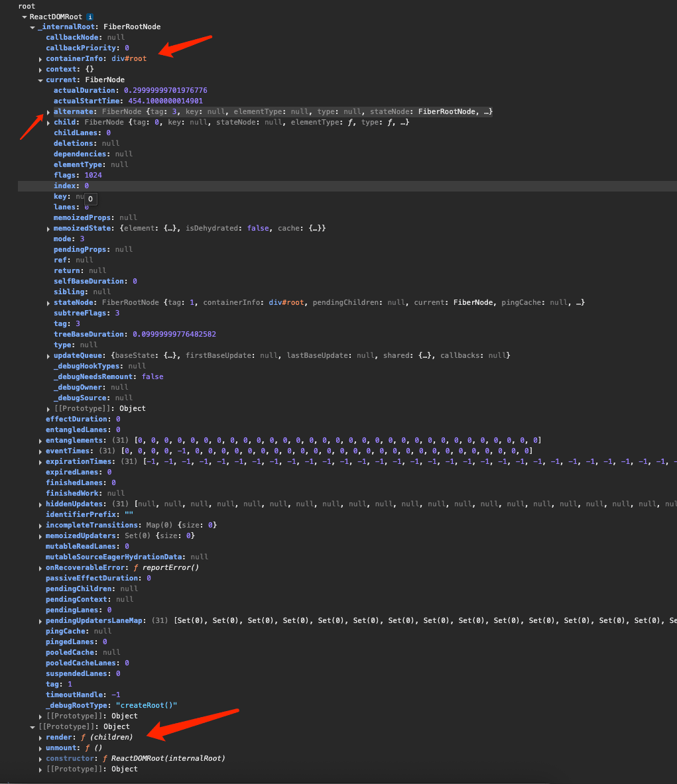The image size is (677, 784).
Task: Select the dependencies row
Action: tap(93, 154)
